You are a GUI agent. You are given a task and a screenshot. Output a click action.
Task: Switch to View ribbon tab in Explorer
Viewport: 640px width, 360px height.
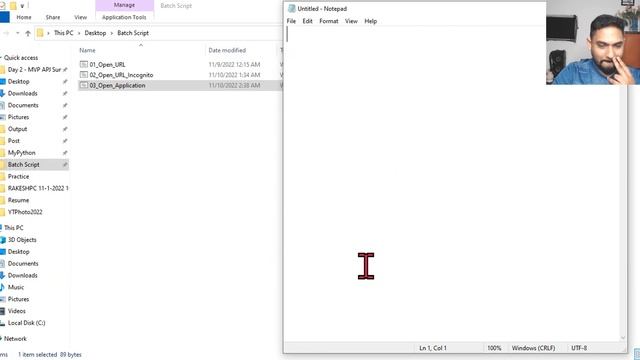[80, 17]
